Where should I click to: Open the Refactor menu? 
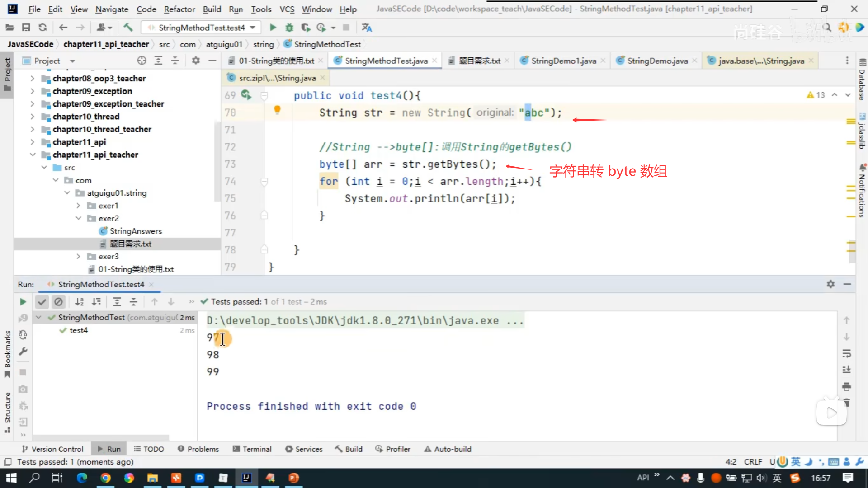click(179, 9)
